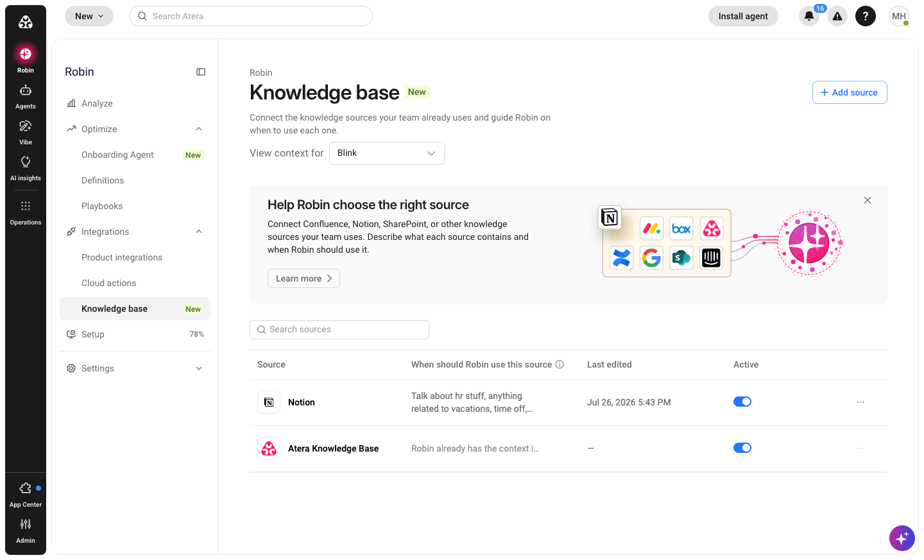The image size is (924, 560).
Task: Open the Agents section
Action: 26,96
